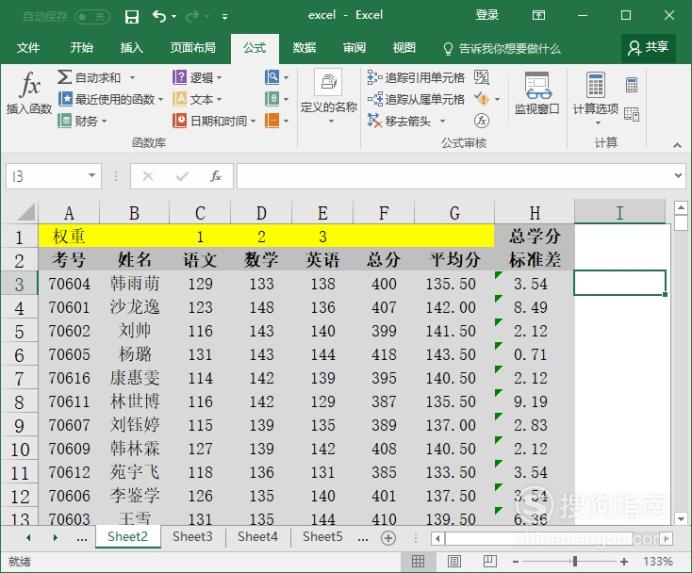Click Trace Precedents icon
This screenshot has height=573, width=692.
coord(375,77)
